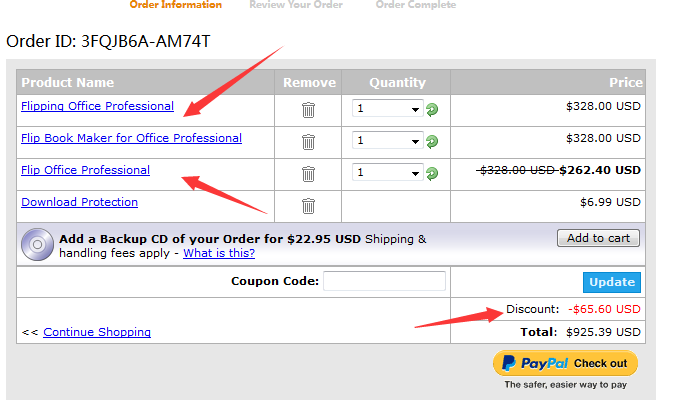Go to Review Your Order step
Viewport: 689px width, 400px height.
(296, 5)
